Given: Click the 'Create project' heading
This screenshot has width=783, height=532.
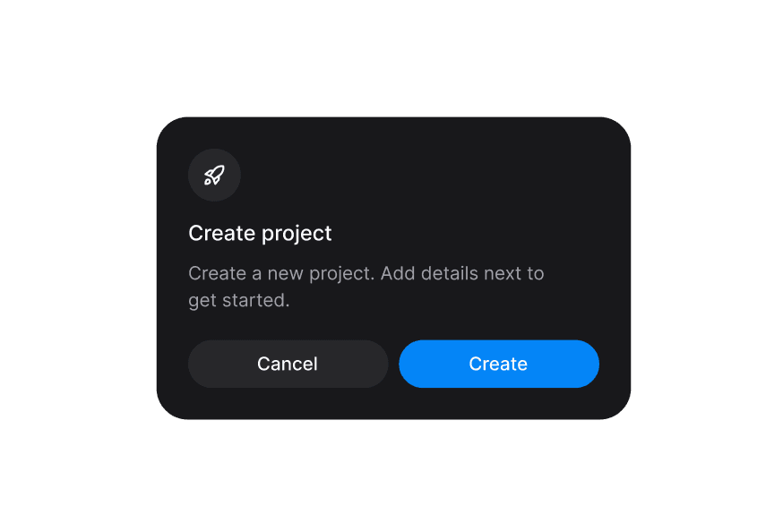Looking at the screenshot, I should (260, 234).
